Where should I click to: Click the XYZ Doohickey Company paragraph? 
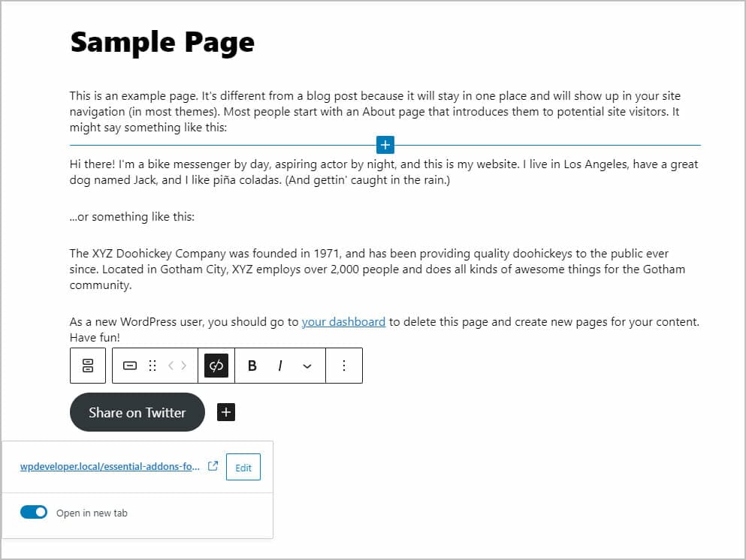[377, 269]
